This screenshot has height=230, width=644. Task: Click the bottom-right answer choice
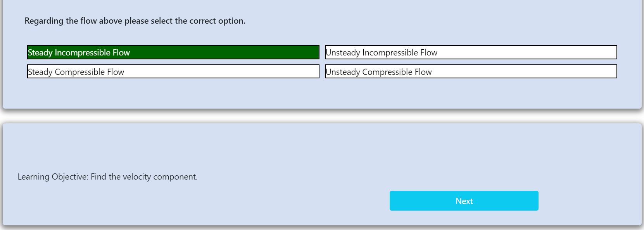(471, 72)
